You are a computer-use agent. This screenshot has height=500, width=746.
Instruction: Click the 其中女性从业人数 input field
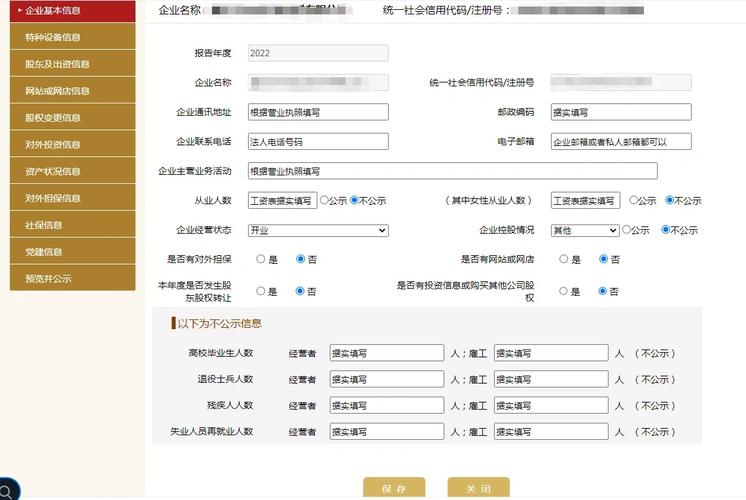(585, 201)
